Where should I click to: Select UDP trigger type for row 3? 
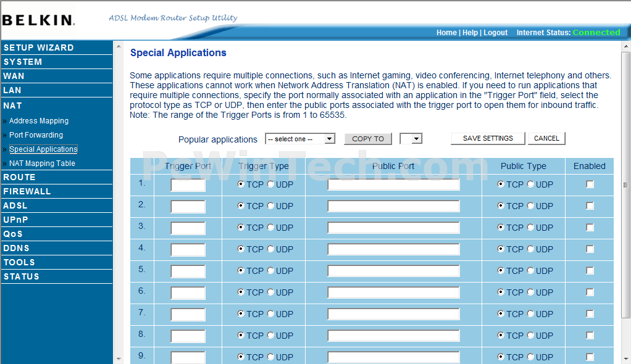(x=270, y=228)
